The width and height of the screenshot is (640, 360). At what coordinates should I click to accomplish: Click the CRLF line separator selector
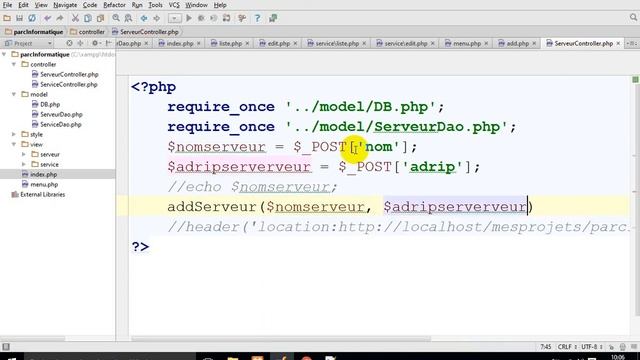coord(567,347)
